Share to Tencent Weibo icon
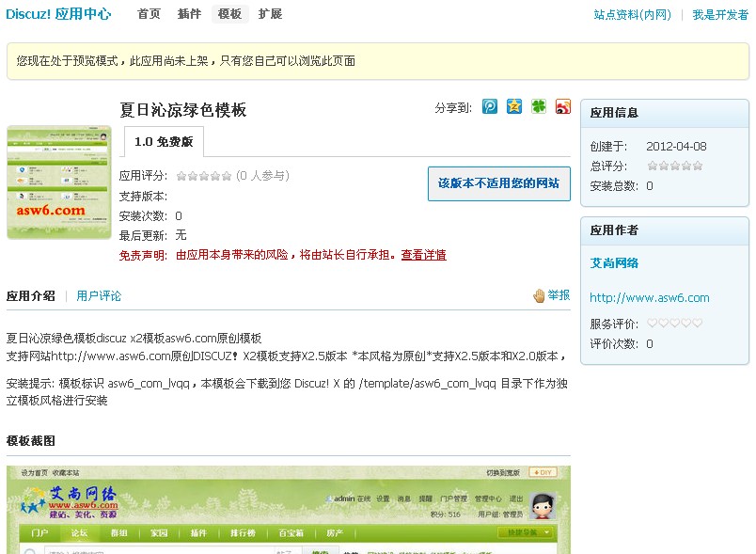The height and width of the screenshot is (554, 756). (489, 106)
